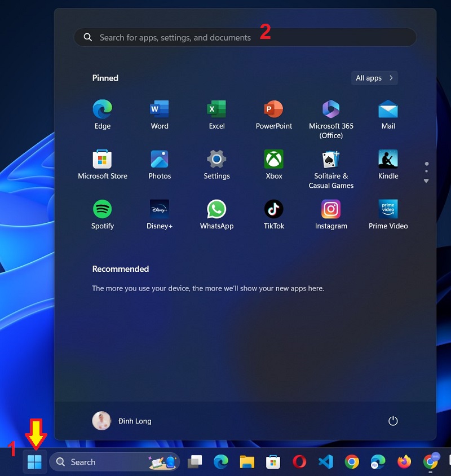Open the Kindle app
The height and width of the screenshot is (476, 451).
tap(388, 165)
